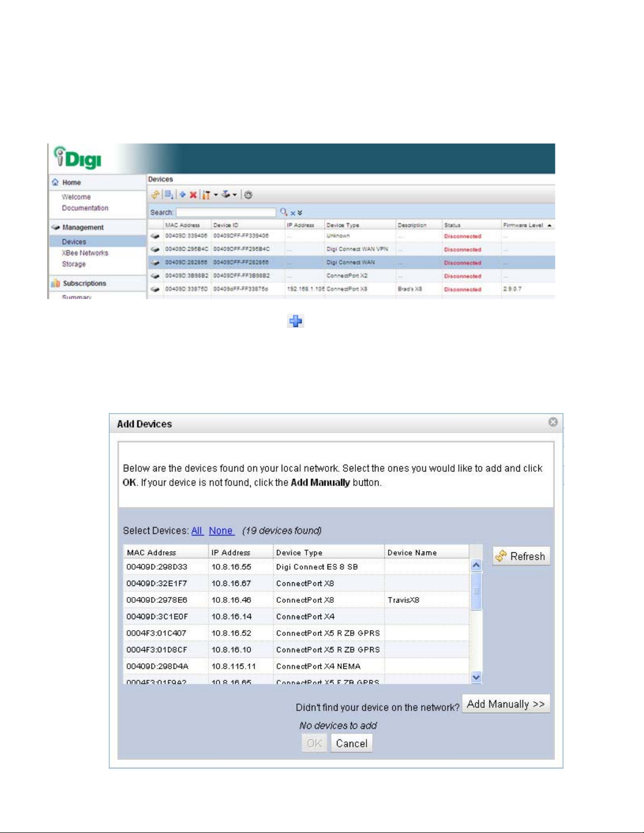Click device icon in row 00409D:3B98B2
Image resolution: width=644 pixels, height=833 pixels.
tap(155, 276)
